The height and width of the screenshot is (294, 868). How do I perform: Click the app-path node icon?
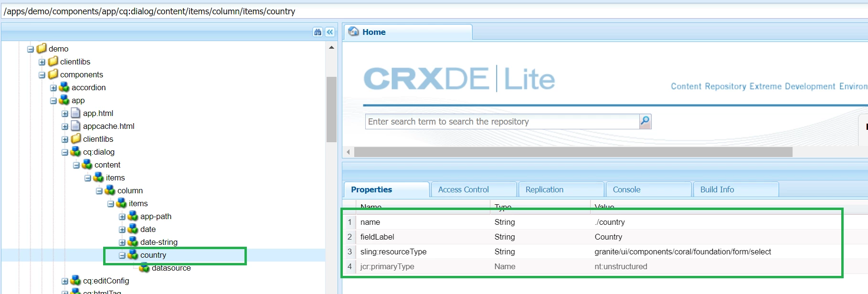[x=133, y=216]
